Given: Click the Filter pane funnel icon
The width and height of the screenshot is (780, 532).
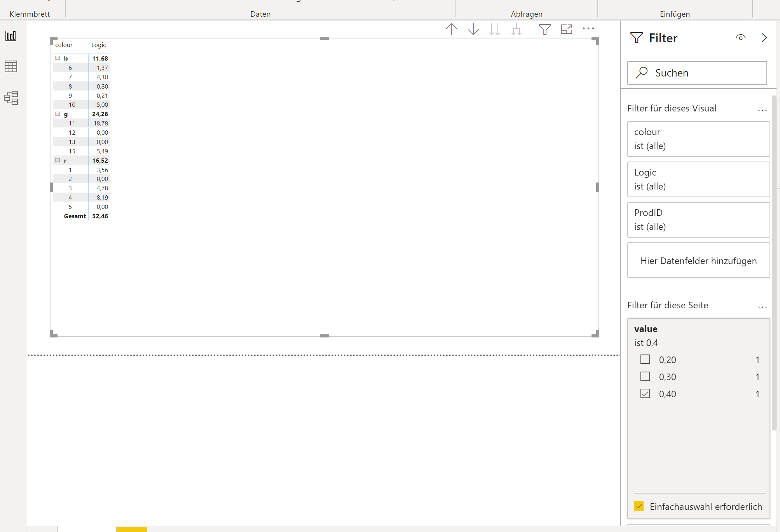Looking at the screenshot, I should (x=637, y=38).
